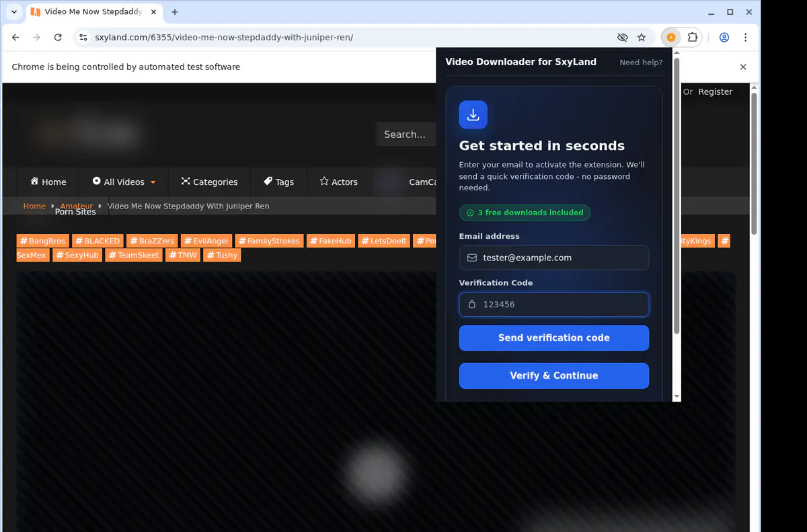The image size is (807, 532).
Task: Select the #TeamSkeet tag
Action: [134, 255]
